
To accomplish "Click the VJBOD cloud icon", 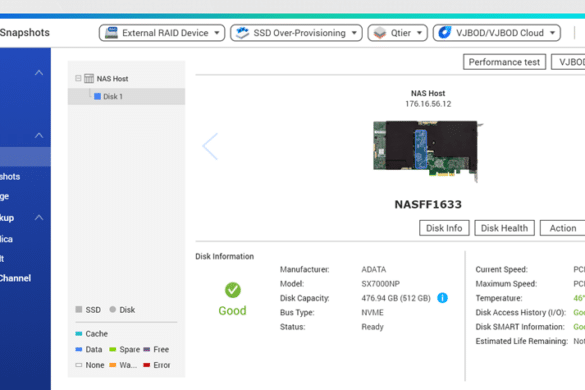I will tap(444, 32).
